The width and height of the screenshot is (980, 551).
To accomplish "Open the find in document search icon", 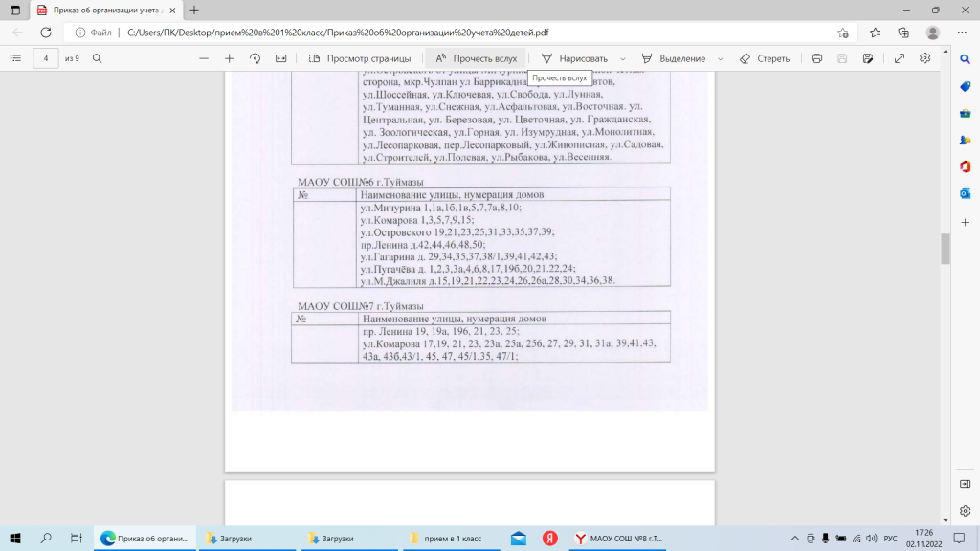I will (97, 58).
